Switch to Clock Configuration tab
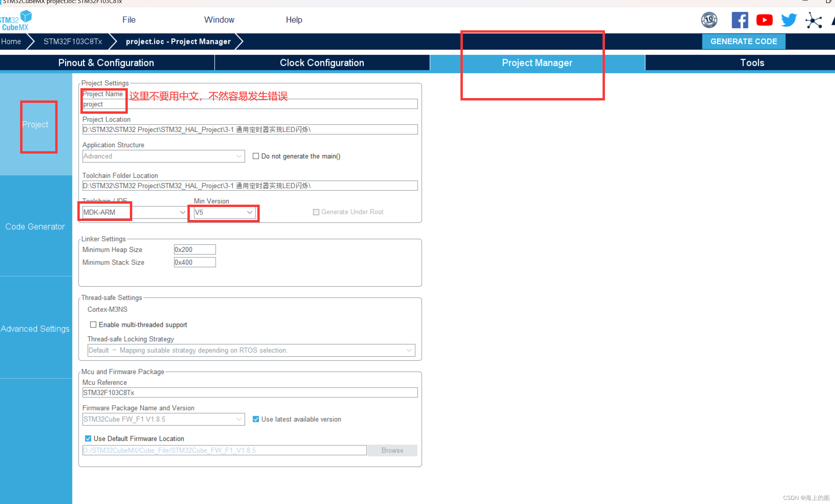This screenshot has height=504, width=835. (322, 63)
